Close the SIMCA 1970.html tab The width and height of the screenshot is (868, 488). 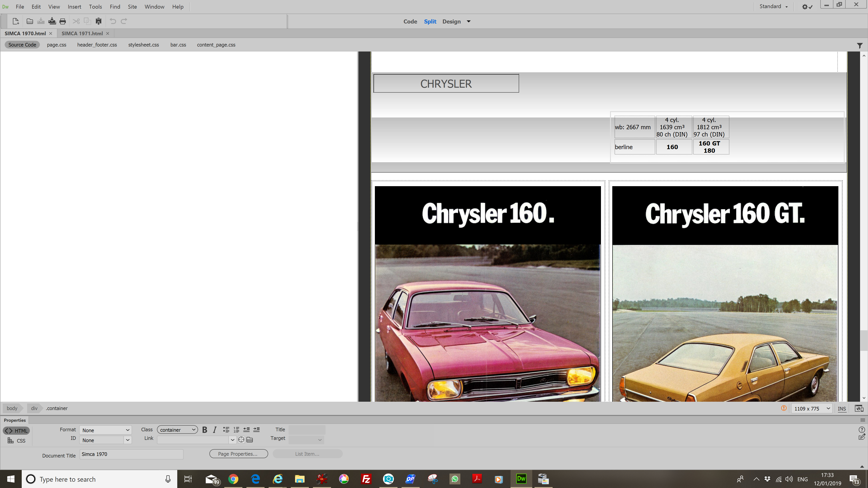(51, 33)
